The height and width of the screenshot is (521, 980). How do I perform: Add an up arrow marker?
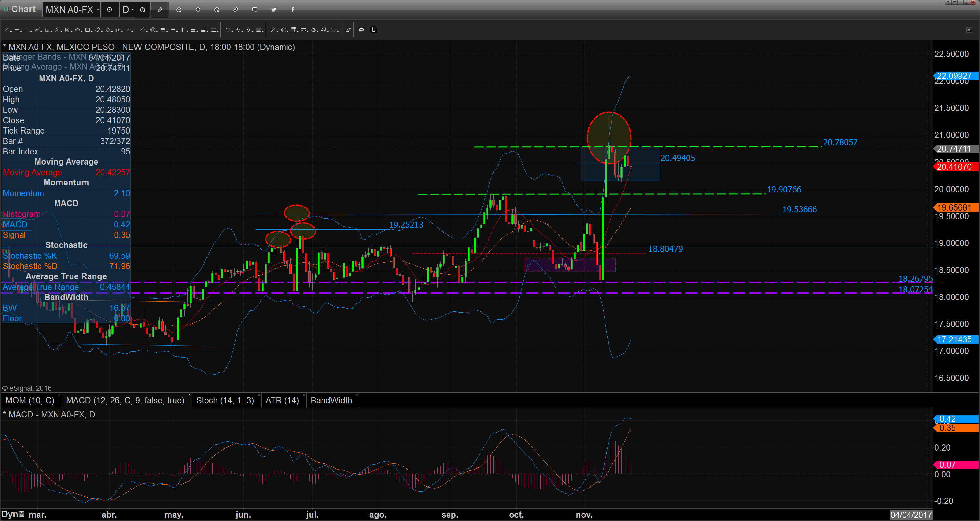click(238, 30)
